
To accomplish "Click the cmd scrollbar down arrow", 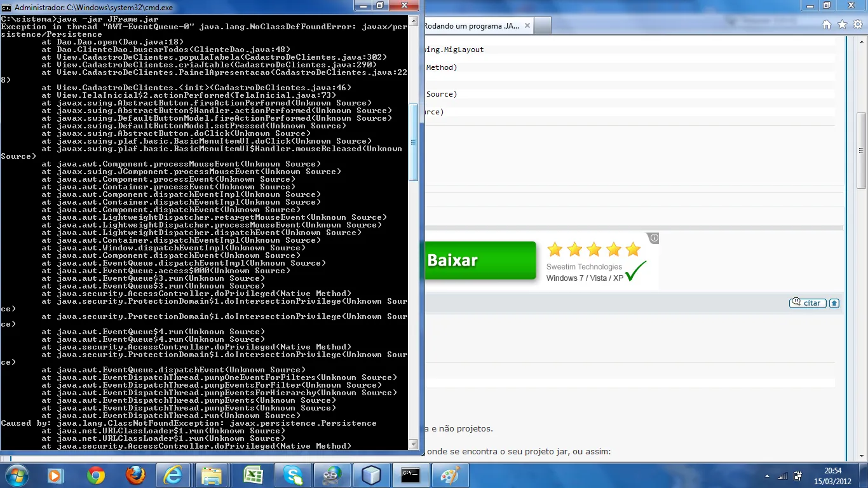I will tap(413, 444).
